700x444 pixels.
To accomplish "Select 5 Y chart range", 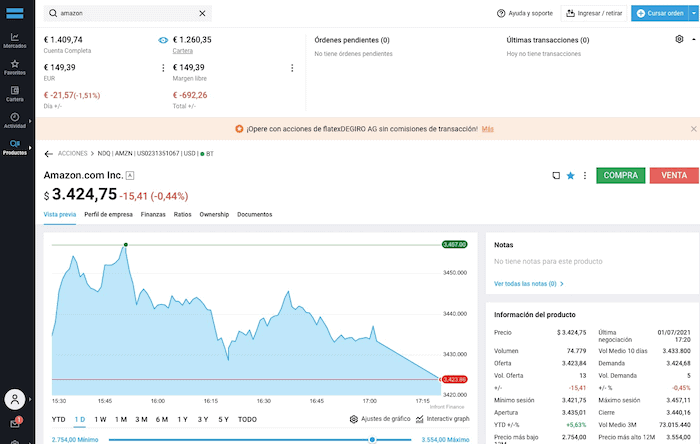I will click(x=224, y=419).
